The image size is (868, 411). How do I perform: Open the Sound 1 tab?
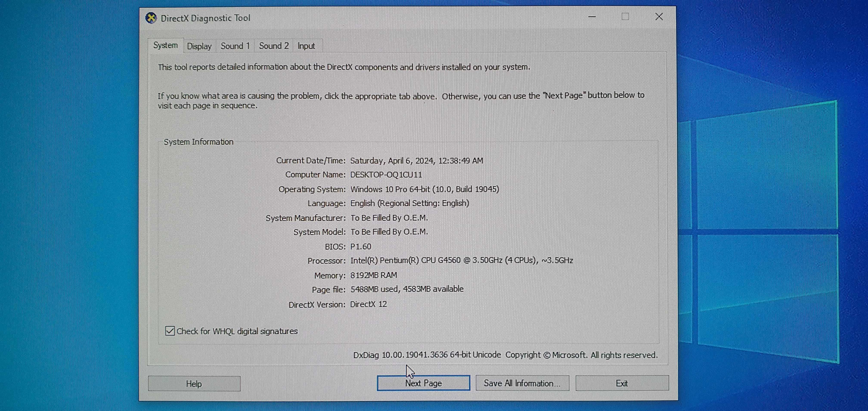click(235, 46)
